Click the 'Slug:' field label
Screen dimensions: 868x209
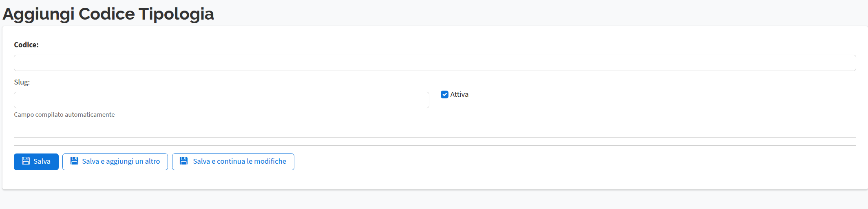click(22, 82)
